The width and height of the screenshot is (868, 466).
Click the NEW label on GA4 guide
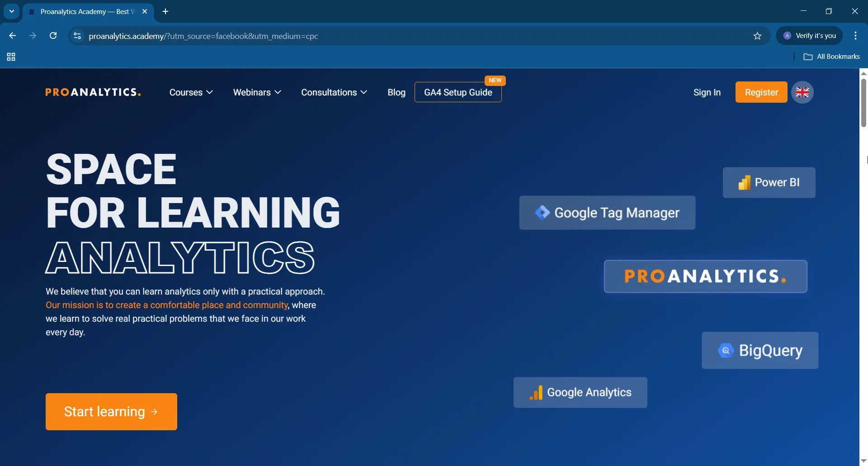[x=495, y=81]
